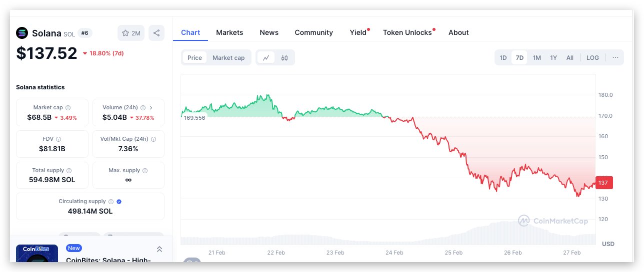Screen dimensions: 644x272
Task: Open the chart more options menu
Action: 615,57
